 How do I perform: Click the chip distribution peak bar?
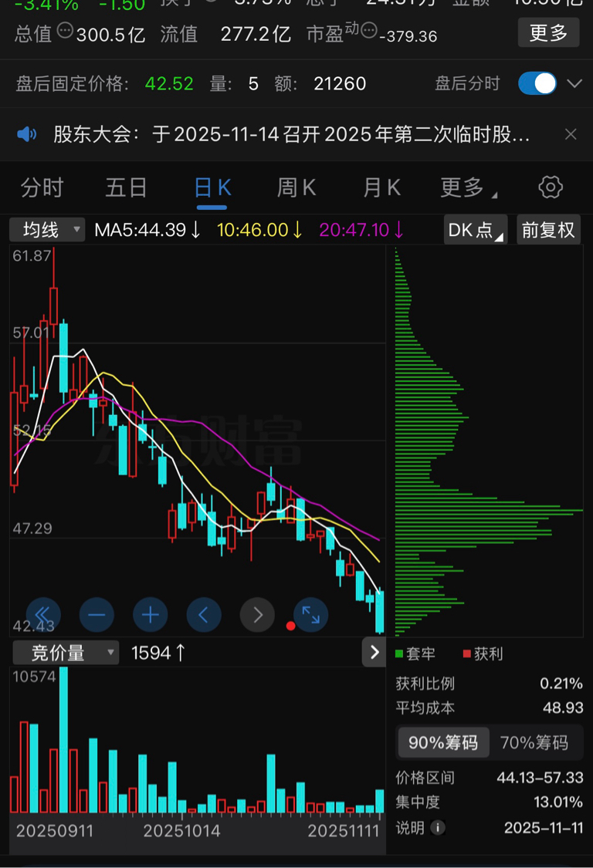tap(489, 510)
